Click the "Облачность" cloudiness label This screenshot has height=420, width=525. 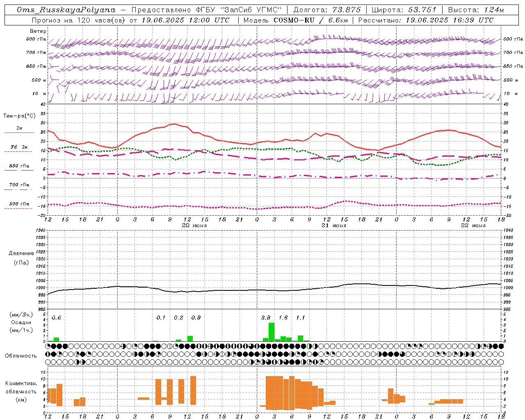(21, 356)
